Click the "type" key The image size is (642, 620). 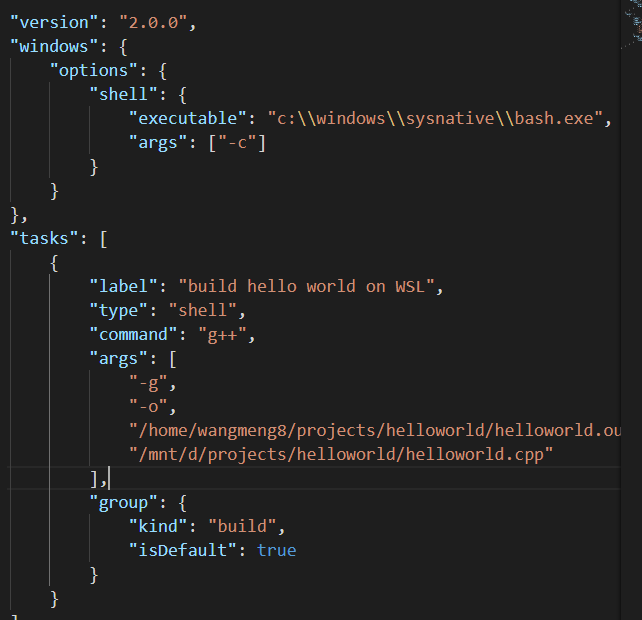click(x=119, y=311)
